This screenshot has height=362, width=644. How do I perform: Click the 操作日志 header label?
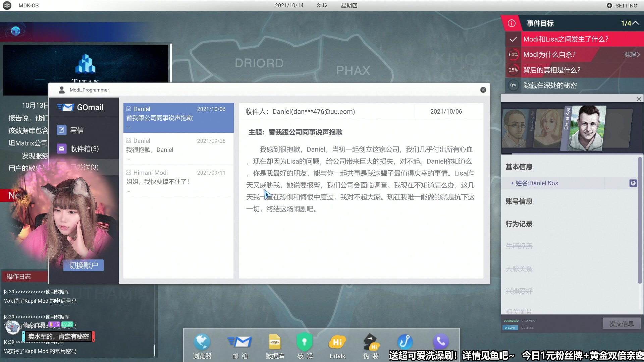19,276
